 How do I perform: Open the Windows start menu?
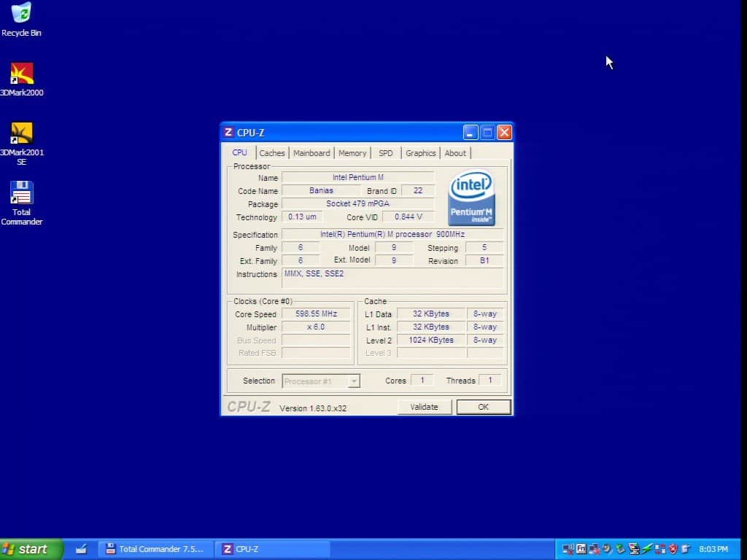pyautogui.click(x=31, y=549)
